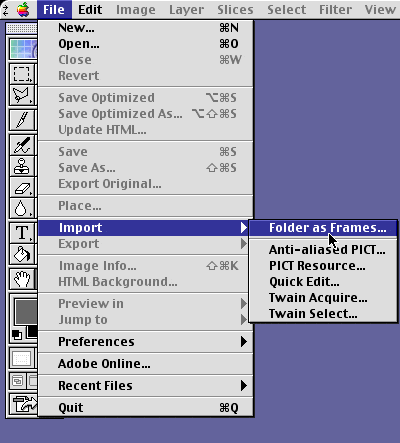Image resolution: width=400 pixels, height=443 pixels.
Task: Select the Eraser tool
Action: (22, 187)
